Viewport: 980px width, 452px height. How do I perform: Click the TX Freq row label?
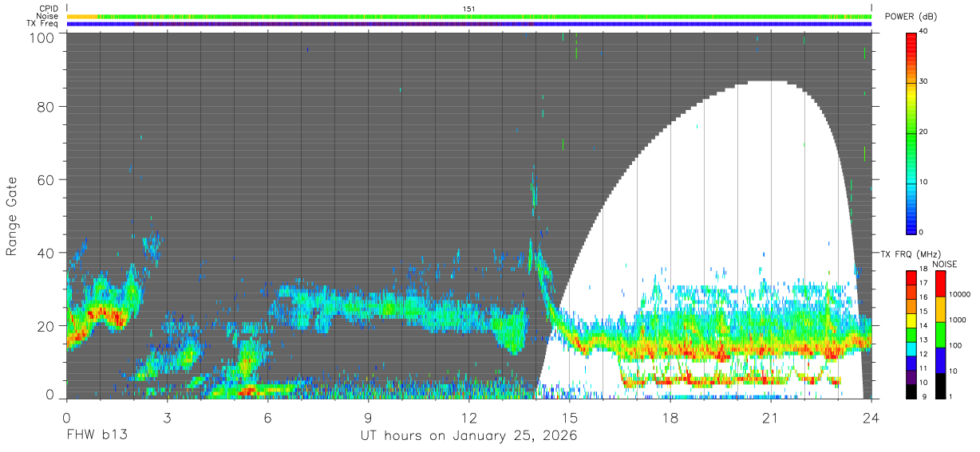tap(43, 24)
